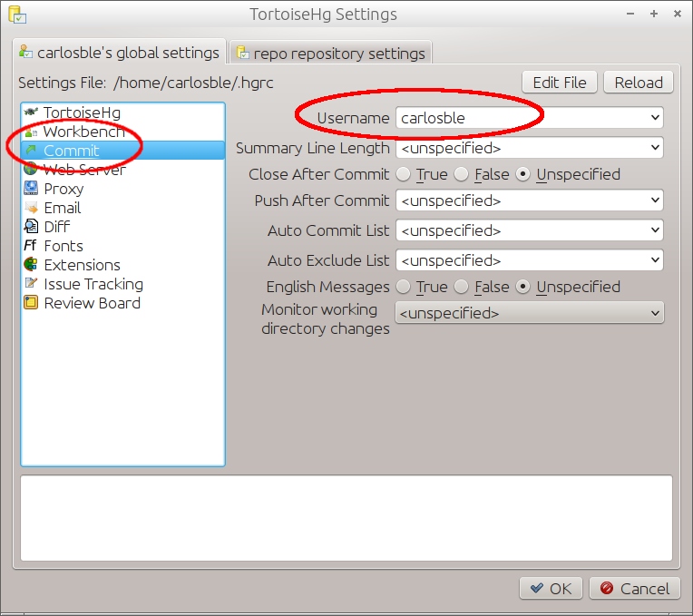The height and width of the screenshot is (616, 693).
Task: Switch to carlosble's global settings tab
Action: point(120,53)
